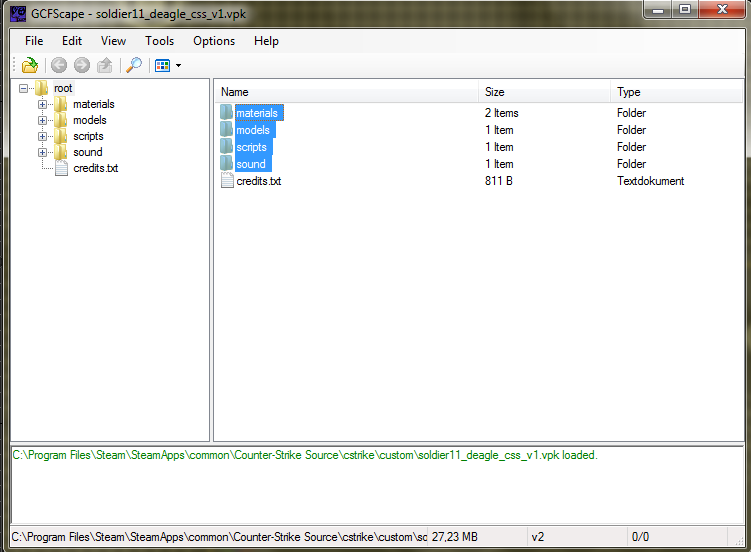Screen dimensions: 751x552
Task: Open the Edit menu
Action: point(72,41)
